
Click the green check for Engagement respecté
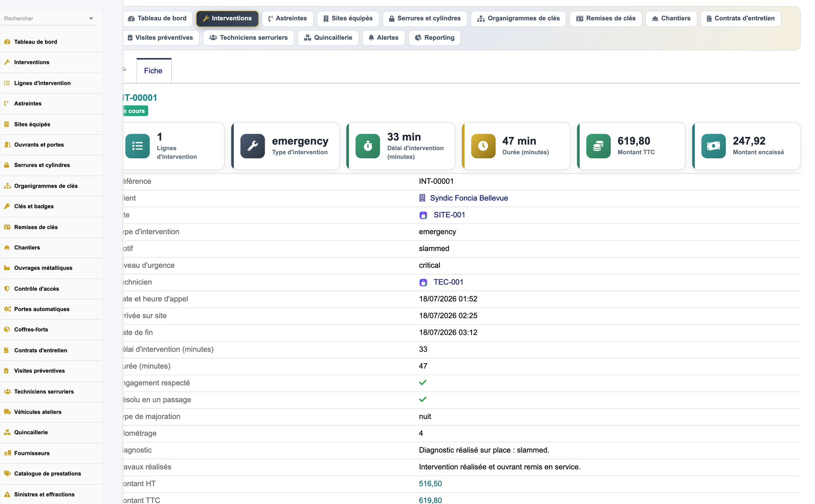click(423, 383)
